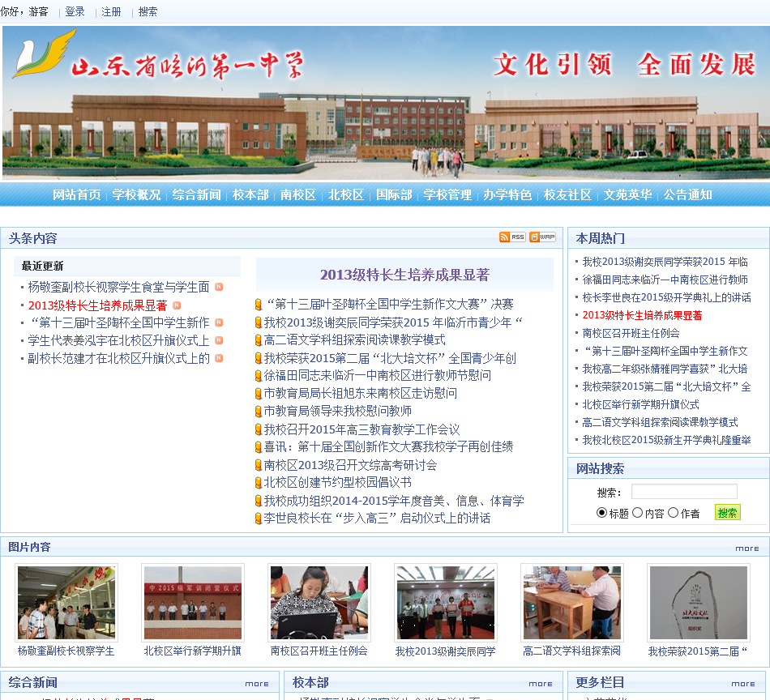Open hot item 我校北校区2015级新生开学典礼
Viewport: 770px width, 700px height.
666,440
